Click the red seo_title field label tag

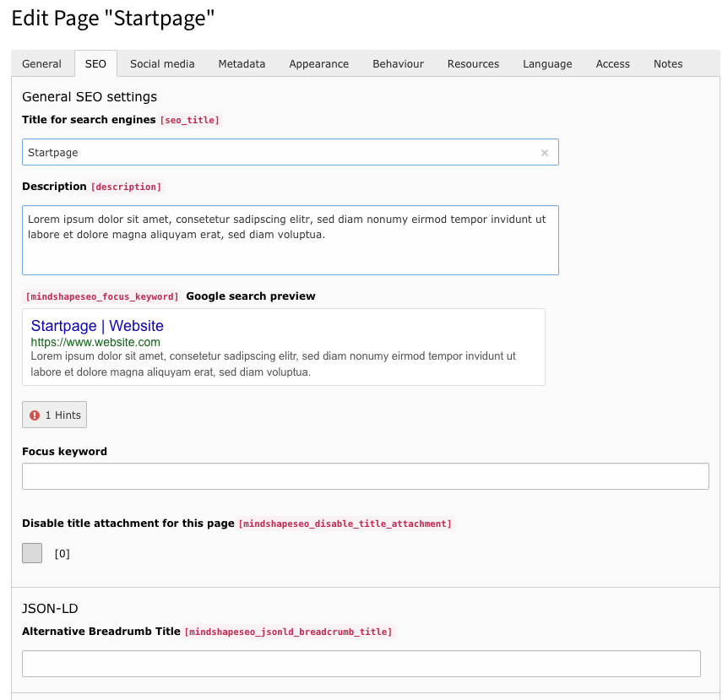click(x=189, y=120)
